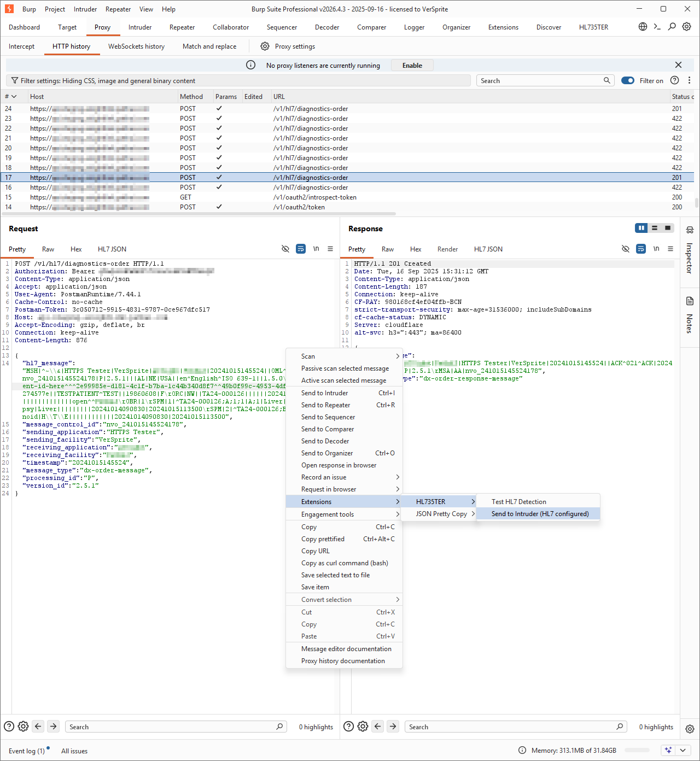
Task: Open the HL7 JSON request tab
Action: pyautogui.click(x=112, y=249)
